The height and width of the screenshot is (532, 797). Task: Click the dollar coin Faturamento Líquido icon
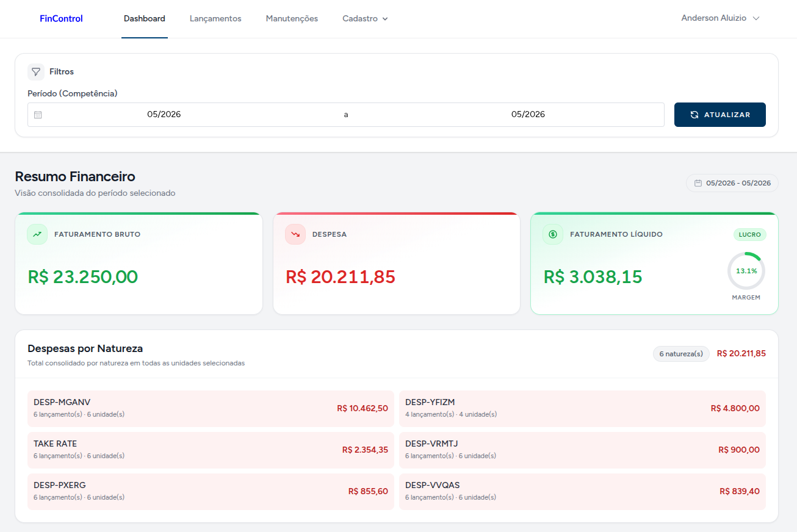(x=553, y=234)
